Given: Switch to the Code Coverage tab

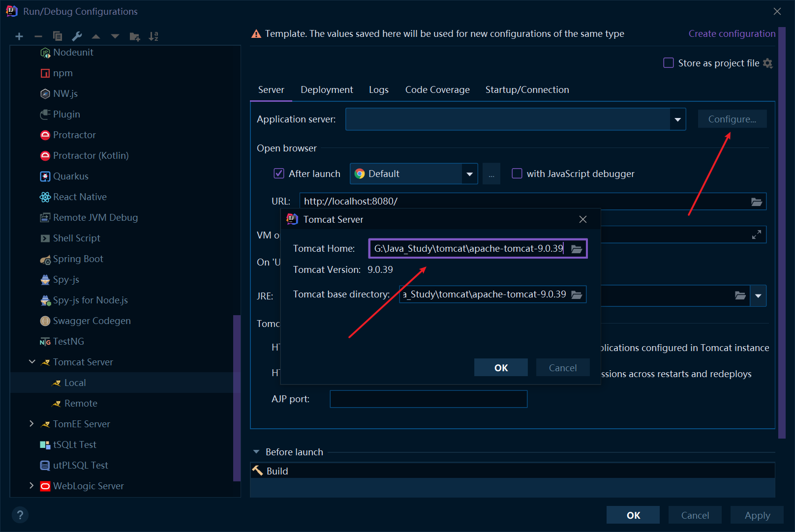Looking at the screenshot, I should tap(437, 90).
